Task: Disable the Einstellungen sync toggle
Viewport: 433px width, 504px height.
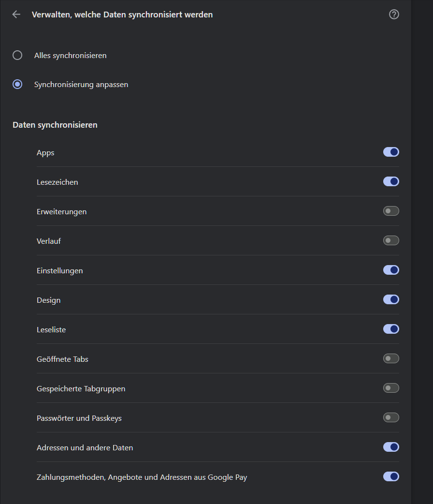Action: (391, 270)
